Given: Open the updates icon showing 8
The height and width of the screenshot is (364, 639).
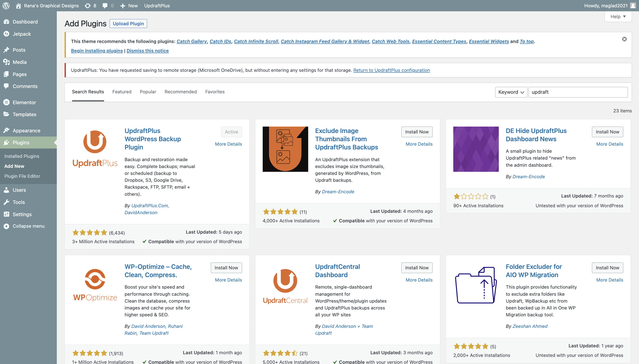Looking at the screenshot, I should [x=88, y=6].
